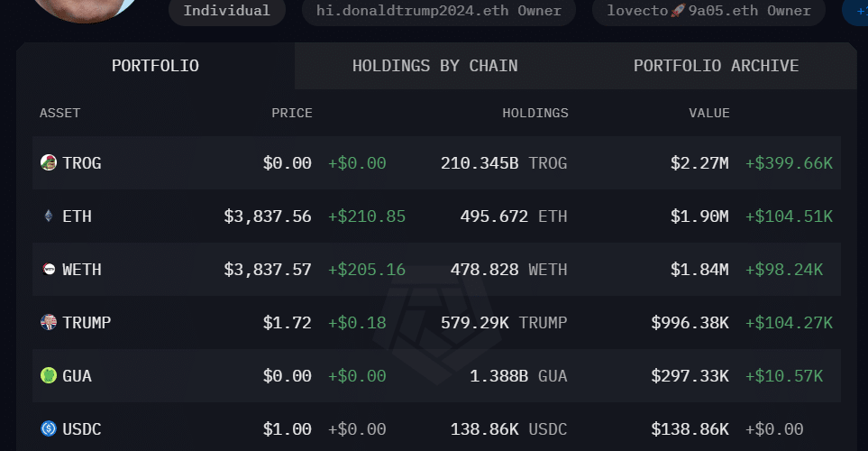Open the TRUMP asset name link
The width and height of the screenshot is (868, 451).
pyautogui.click(x=87, y=322)
